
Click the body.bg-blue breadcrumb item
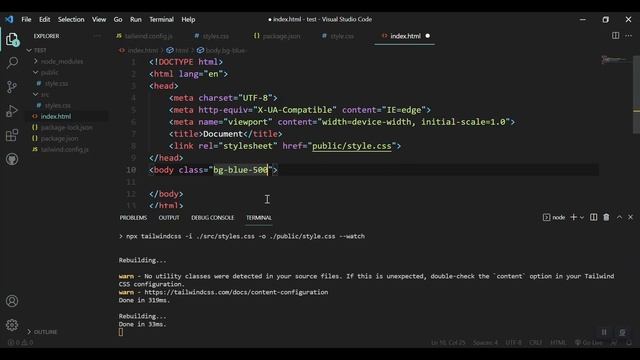[x=222, y=50]
